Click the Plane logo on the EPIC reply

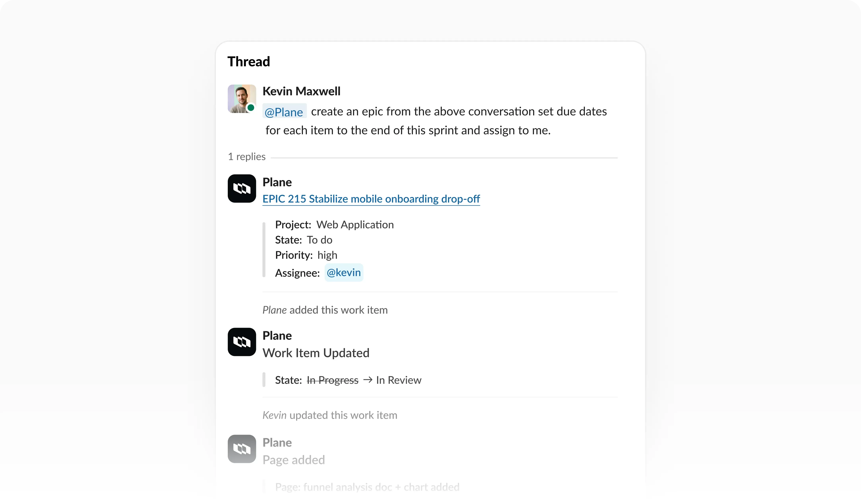(x=241, y=188)
